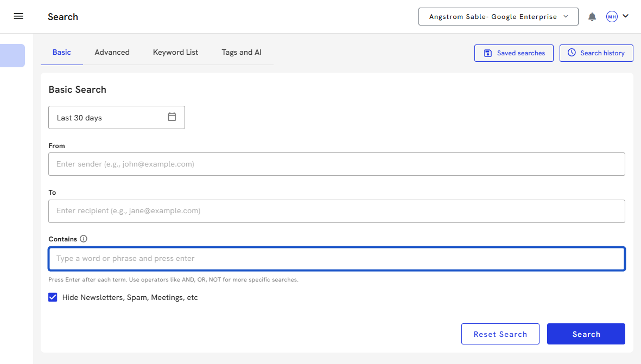Image resolution: width=641 pixels, height=364 pixels.
Task: Open the Tags and AI tab
Action: pos(242,53)
